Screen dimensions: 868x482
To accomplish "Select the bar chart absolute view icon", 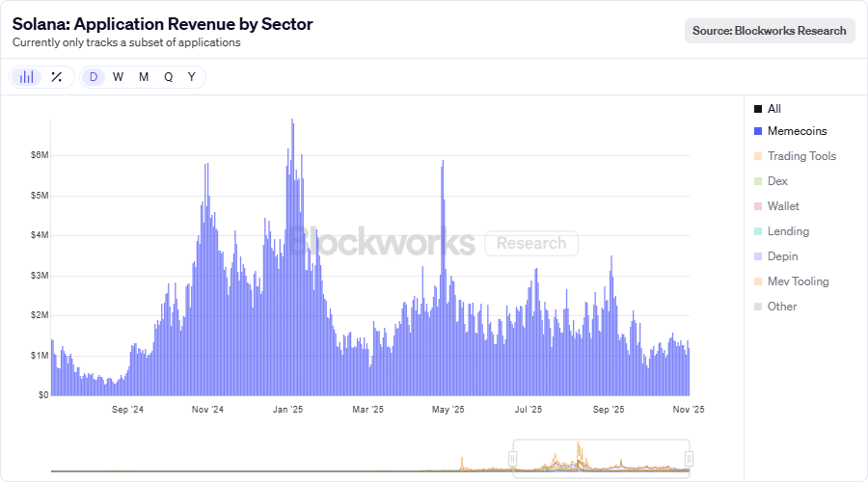I will click(x=27, y=77).
